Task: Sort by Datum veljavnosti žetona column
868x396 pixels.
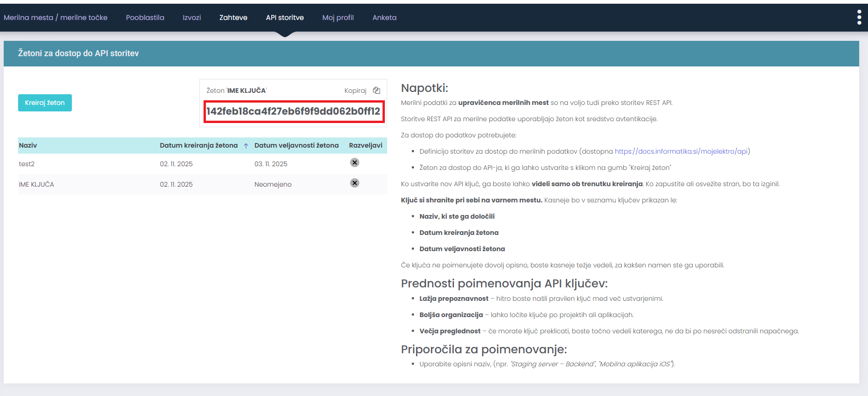Action: [x=296, y=145]
